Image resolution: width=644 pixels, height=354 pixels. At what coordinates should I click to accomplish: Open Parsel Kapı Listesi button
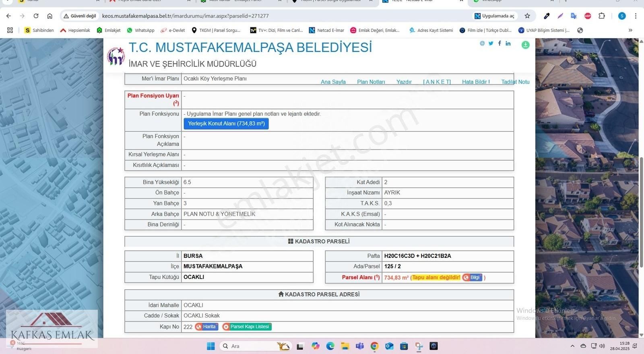coord(247,327)
